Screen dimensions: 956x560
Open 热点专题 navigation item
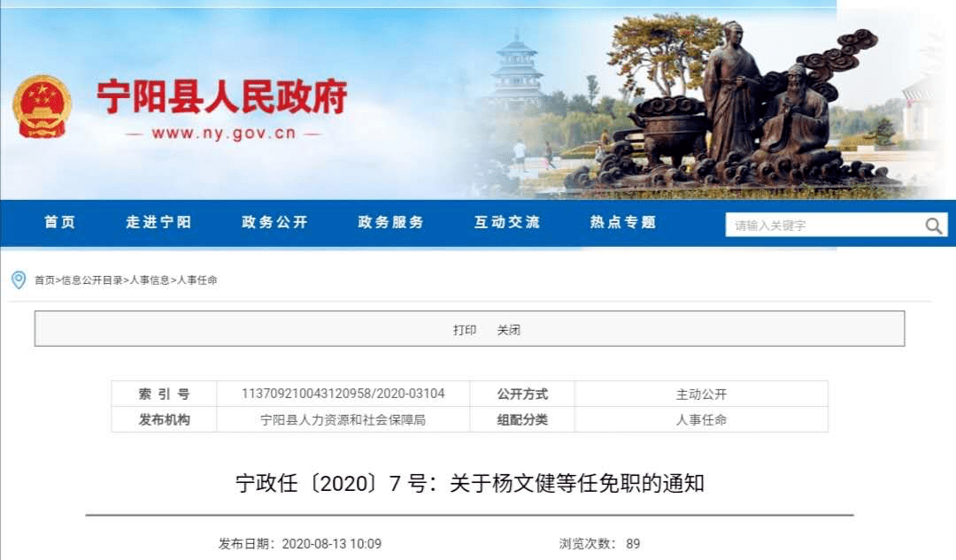623,222
